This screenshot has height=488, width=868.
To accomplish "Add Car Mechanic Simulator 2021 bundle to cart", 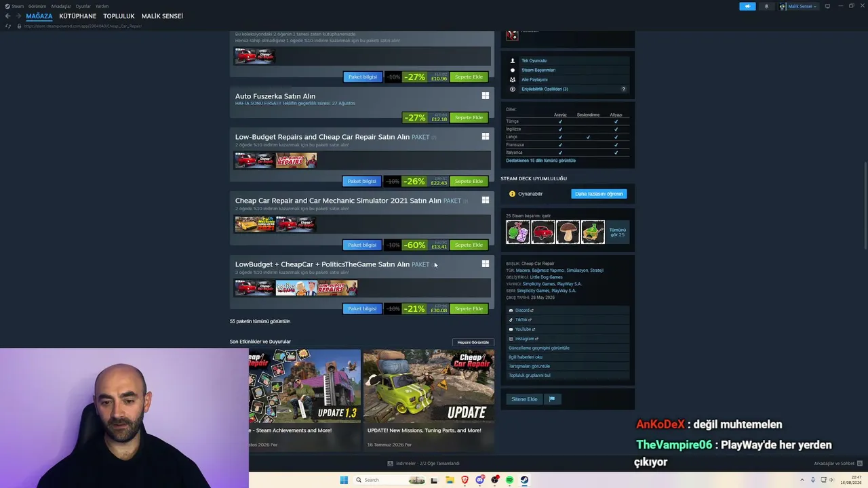I will point(469,245).
